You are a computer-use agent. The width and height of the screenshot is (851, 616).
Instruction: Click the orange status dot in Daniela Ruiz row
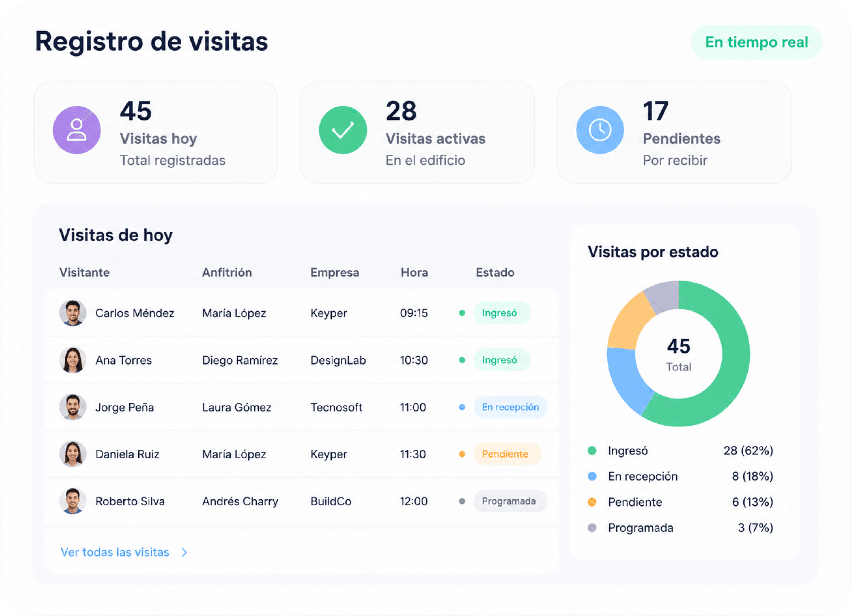pos(462,454)
